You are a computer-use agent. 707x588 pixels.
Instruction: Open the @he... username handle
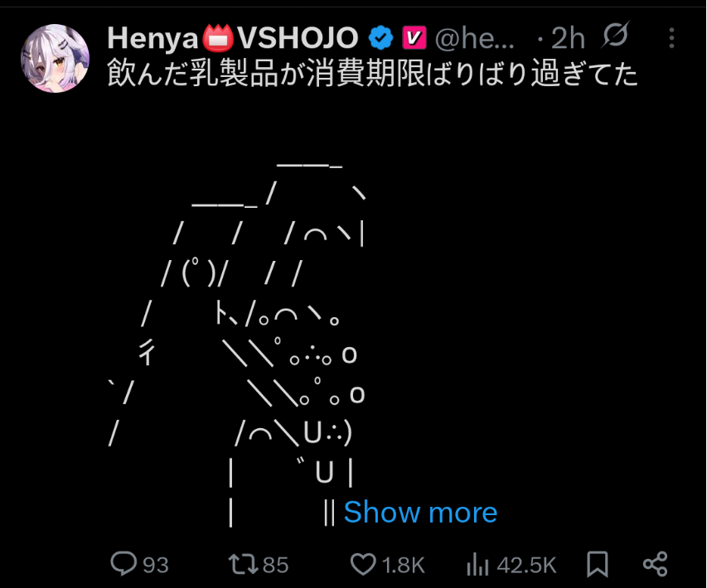click(x=474, y=38)
